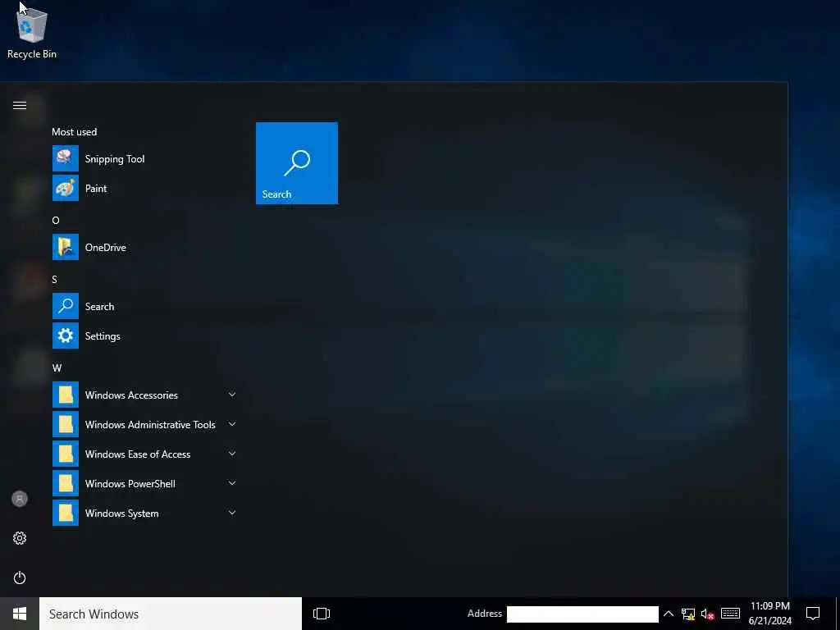Click the Search Windows box
840x630 pixels.
click(x=171, y=614)
